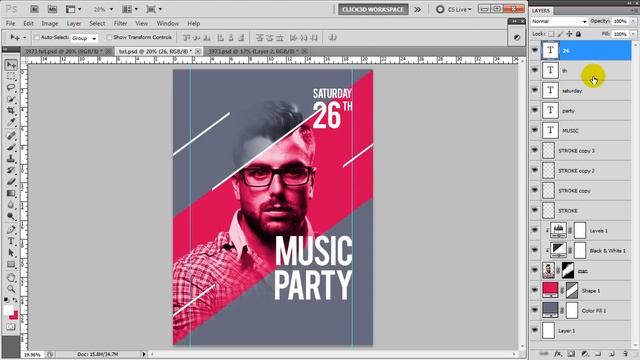Create a new layer icon
The height and width of the screenshot is (360, 640).
point(612,353)
